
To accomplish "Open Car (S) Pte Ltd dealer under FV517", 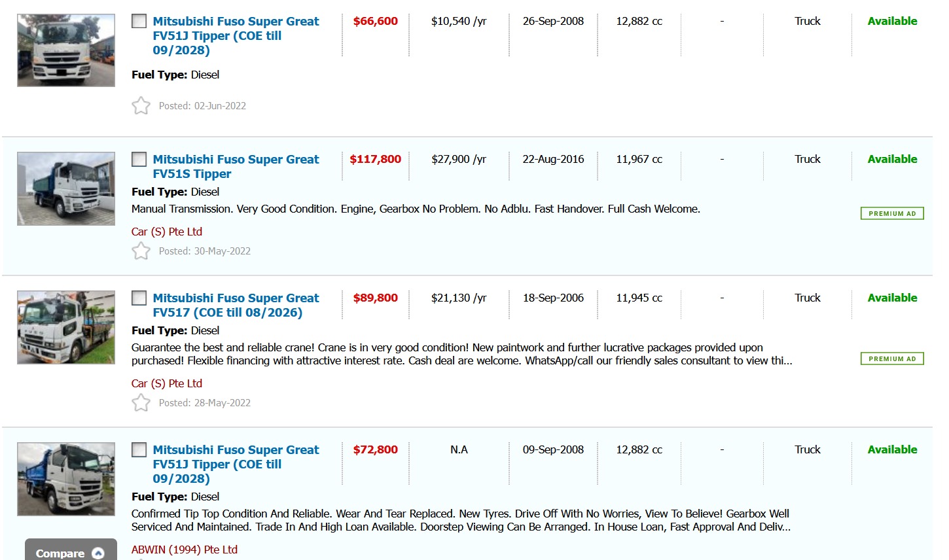I will [x=167, y=383].
